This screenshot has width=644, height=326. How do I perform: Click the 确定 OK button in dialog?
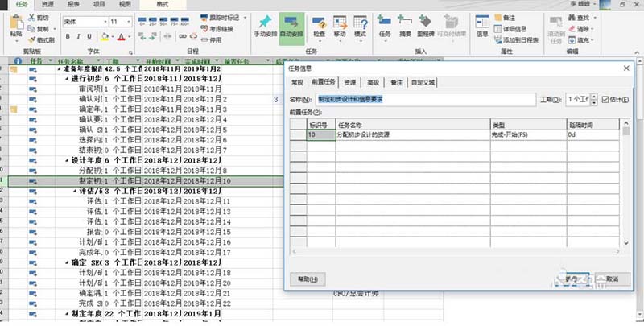coord(572,279)
